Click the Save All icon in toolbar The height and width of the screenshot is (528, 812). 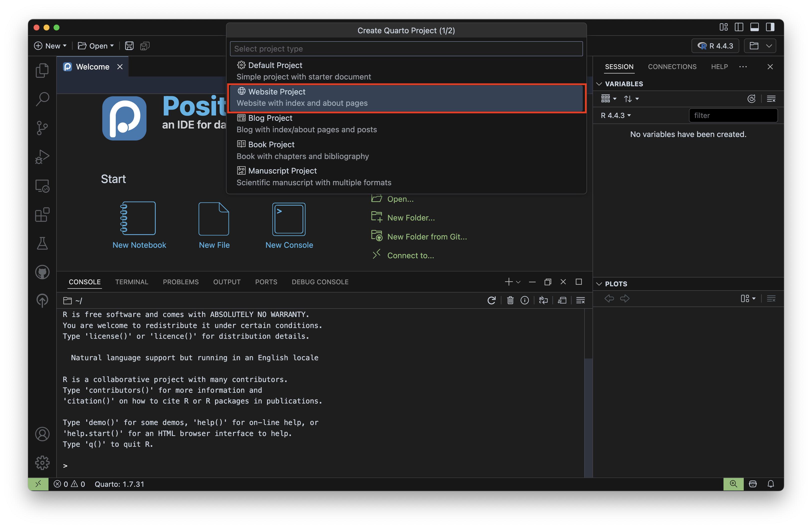click(145, 46)
